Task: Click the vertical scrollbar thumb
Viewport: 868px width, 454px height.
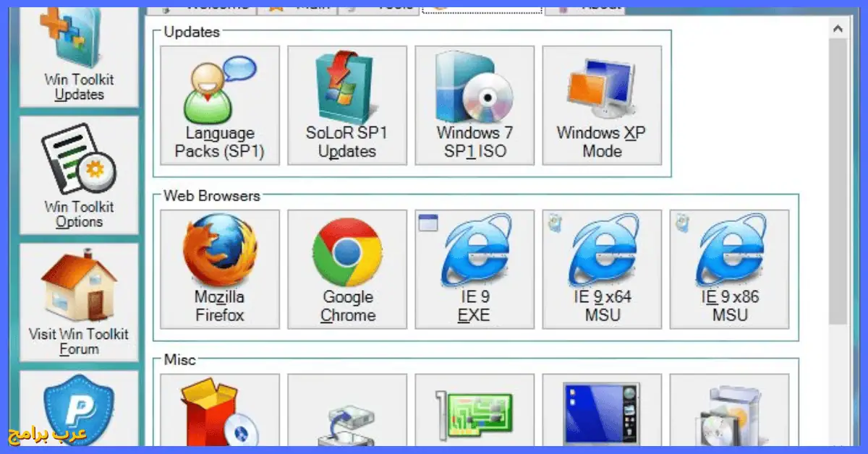Action: pos(838,182)
